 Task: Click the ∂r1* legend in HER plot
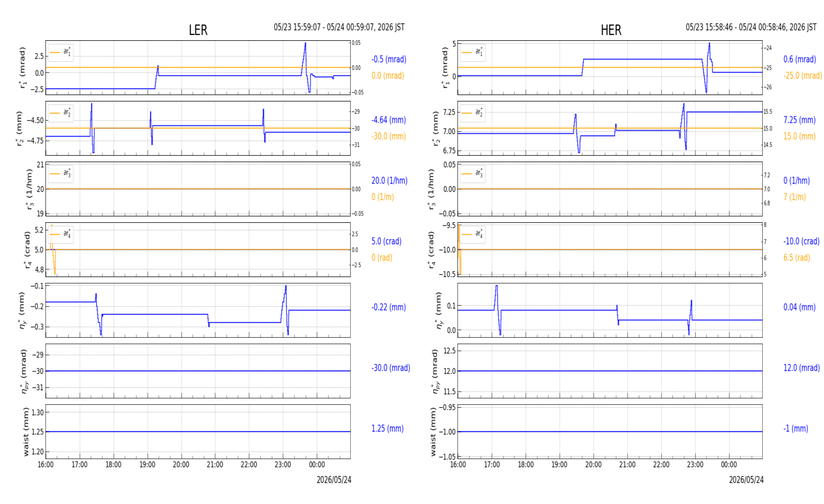[x=473, y=52]
